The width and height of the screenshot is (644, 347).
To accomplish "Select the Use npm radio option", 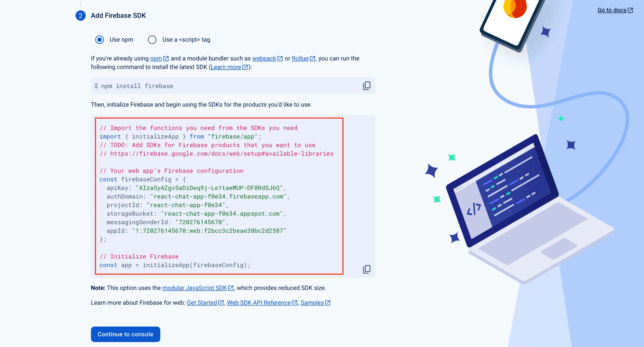I will (100, 40).
